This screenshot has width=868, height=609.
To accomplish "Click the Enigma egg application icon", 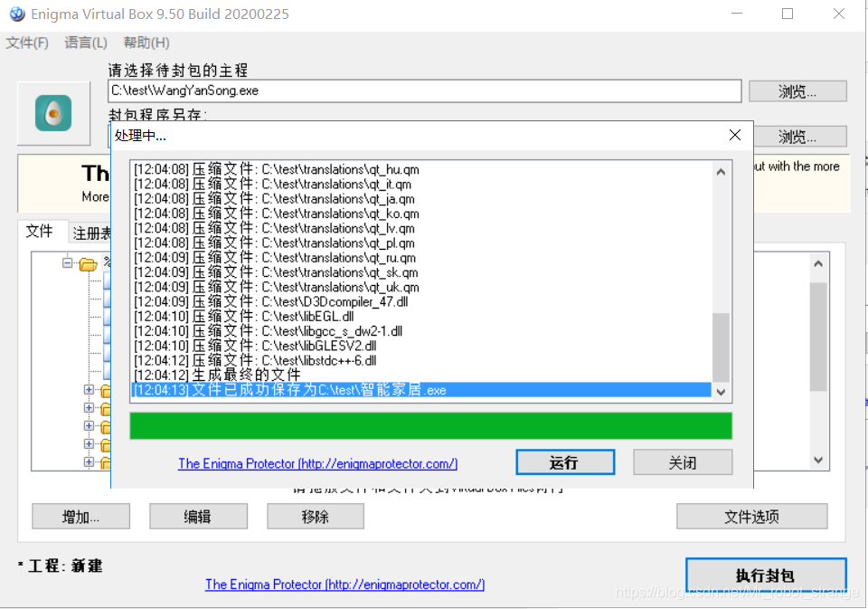I will pyautogui.click(x=53, y=113).
